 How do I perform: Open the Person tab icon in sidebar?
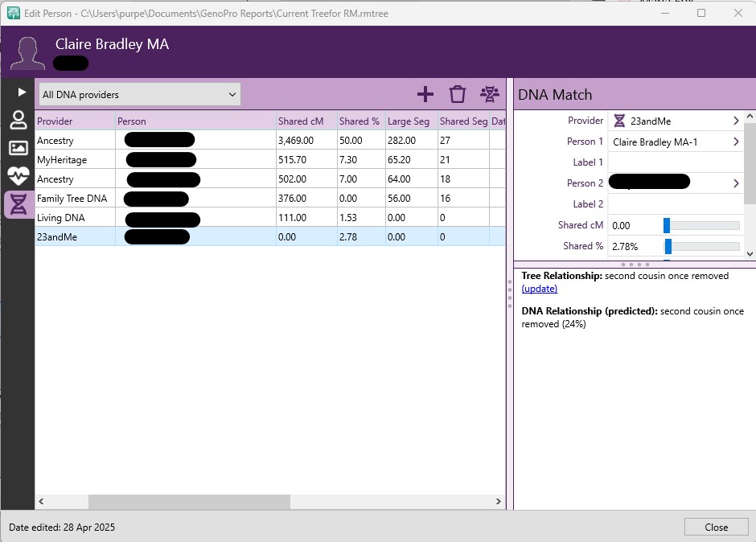point(18,120)
